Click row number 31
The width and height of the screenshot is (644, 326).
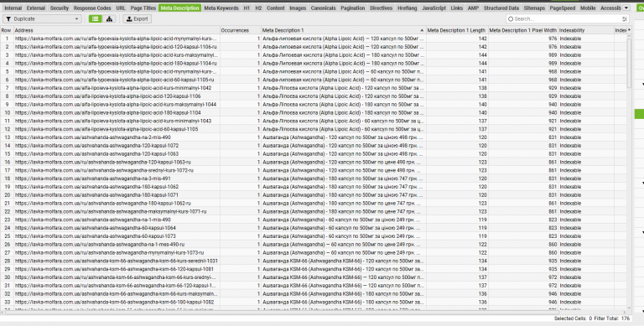pyautogui.click(x=7, y=285)
